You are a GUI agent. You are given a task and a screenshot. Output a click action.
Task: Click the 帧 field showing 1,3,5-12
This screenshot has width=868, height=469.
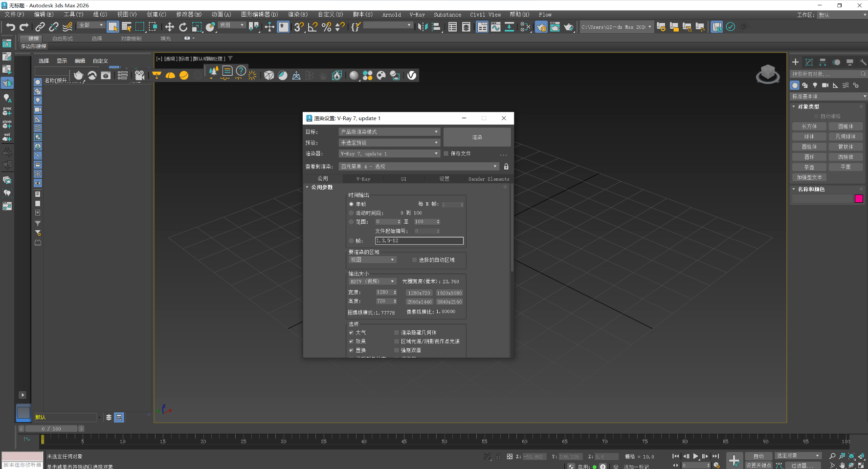click(419, 241)
